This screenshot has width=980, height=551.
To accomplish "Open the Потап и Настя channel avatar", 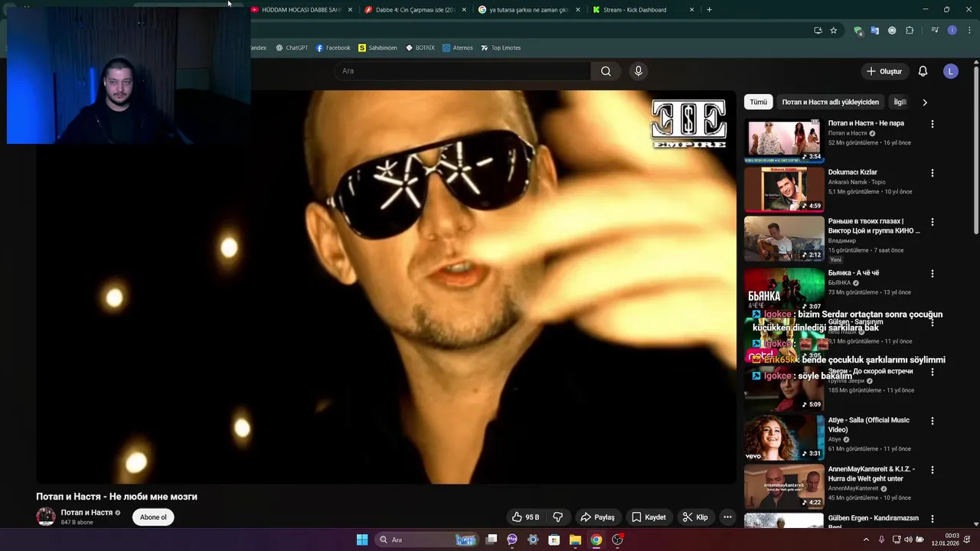I will (x=46, y=517).
